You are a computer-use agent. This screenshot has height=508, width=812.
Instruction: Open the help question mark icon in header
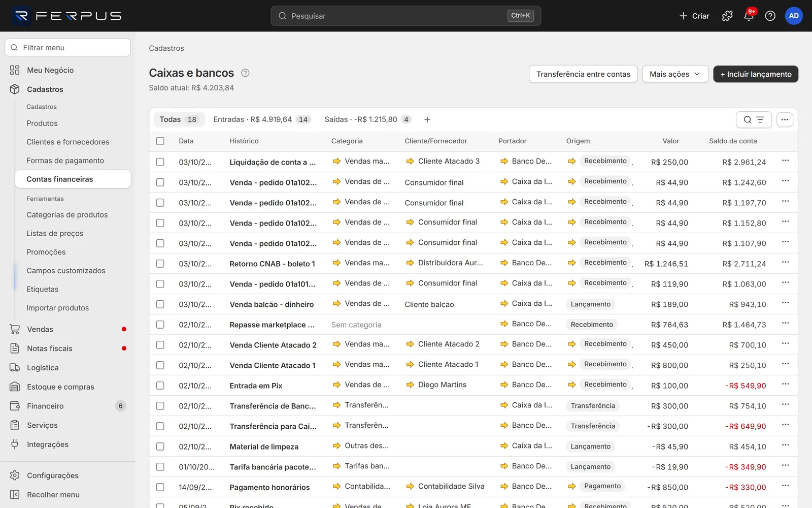[x=770, y=16]
